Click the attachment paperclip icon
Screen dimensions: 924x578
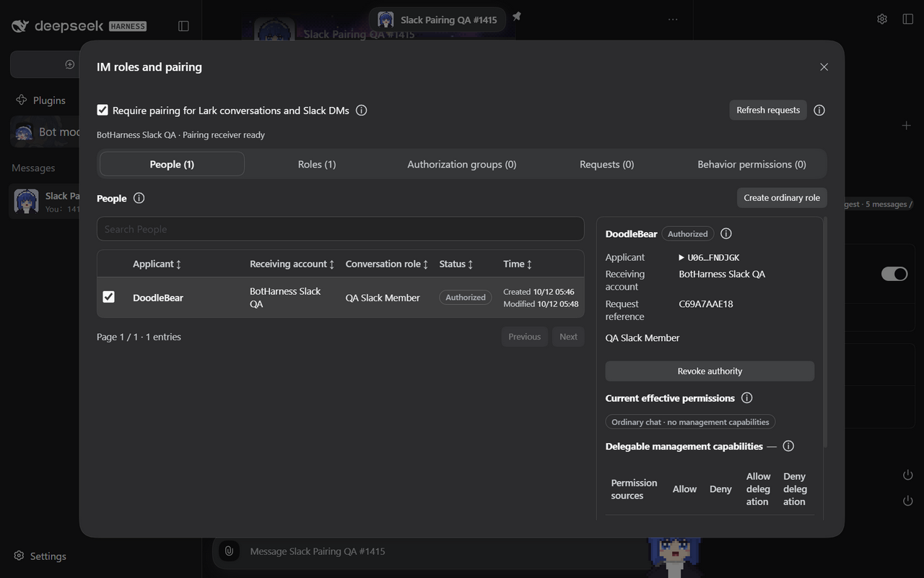[229, 551]
